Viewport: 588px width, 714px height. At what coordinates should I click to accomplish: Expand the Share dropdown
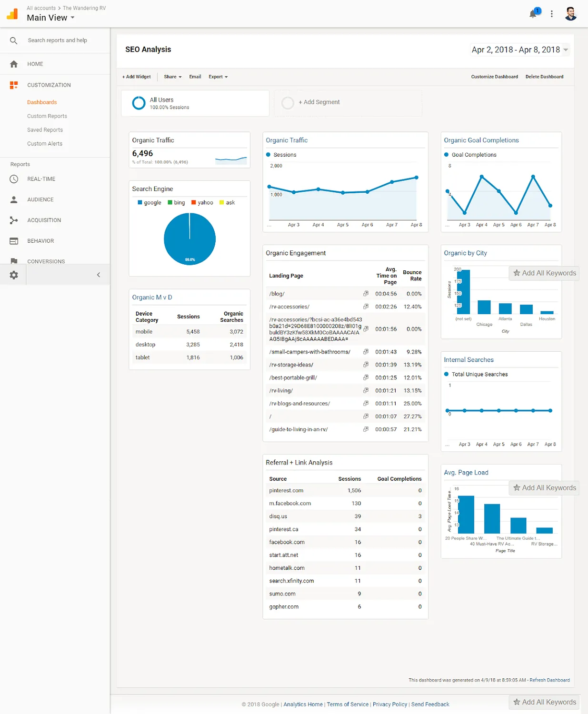(x=173, y=77)
